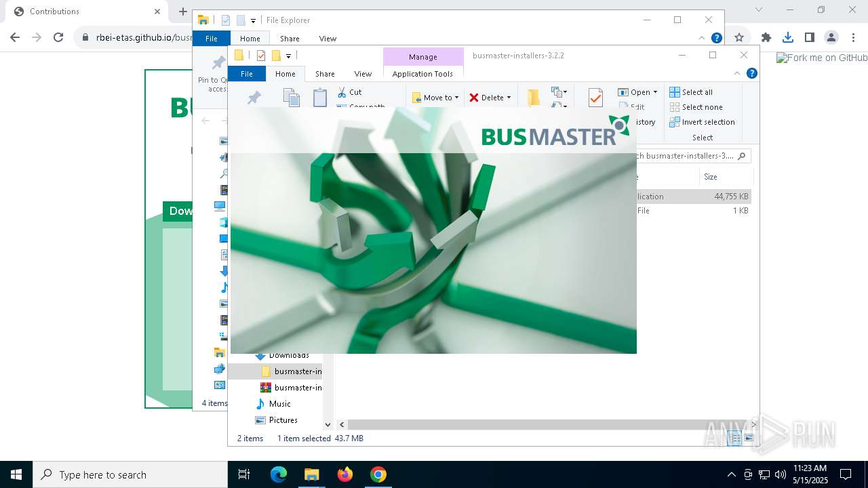Click Chrome reload page button

click(x=58, y=37)
